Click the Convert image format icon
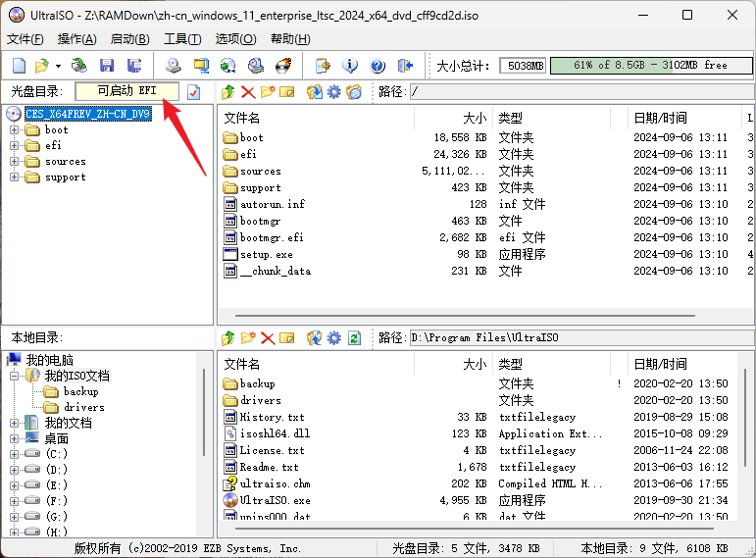756x558 pixels. pos(201,65)
